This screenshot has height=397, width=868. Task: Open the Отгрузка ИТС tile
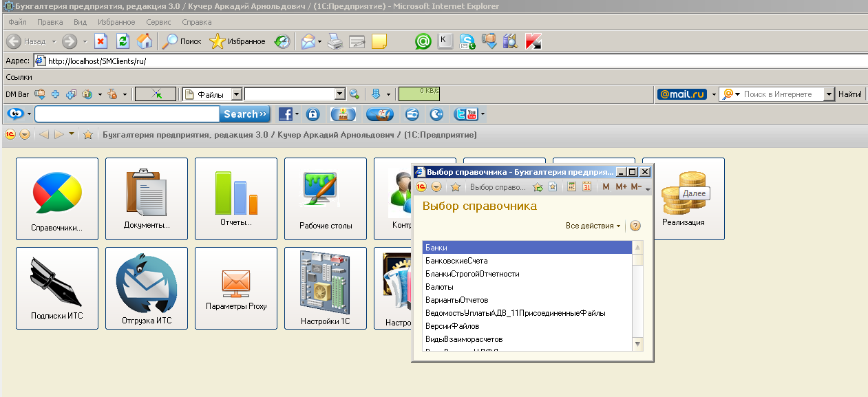point(147,288)
